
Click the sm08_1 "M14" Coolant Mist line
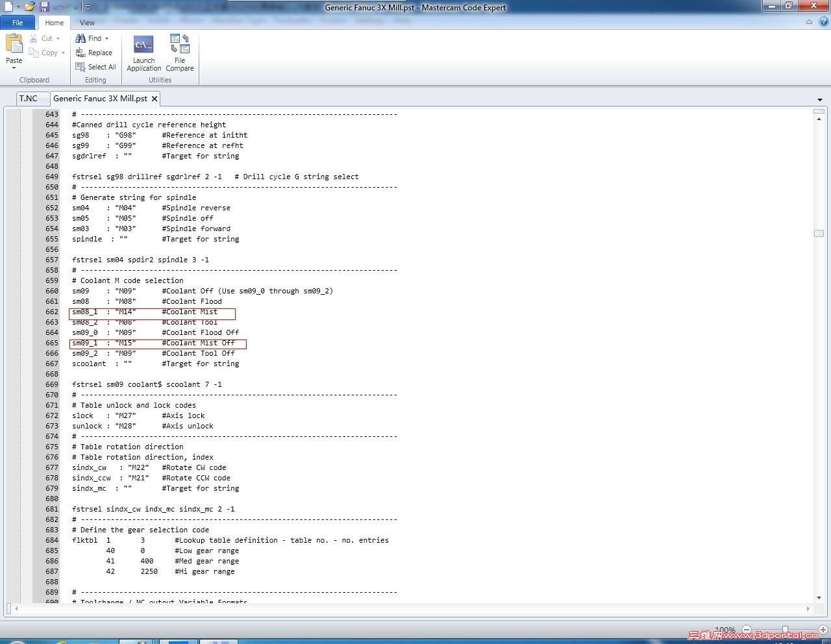(145, 312)
